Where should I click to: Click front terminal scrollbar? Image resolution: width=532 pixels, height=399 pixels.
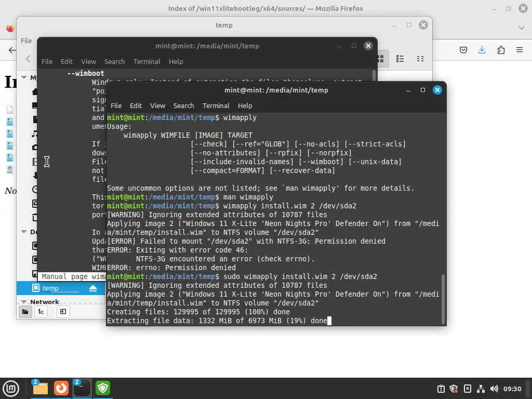tap(443, 299)
